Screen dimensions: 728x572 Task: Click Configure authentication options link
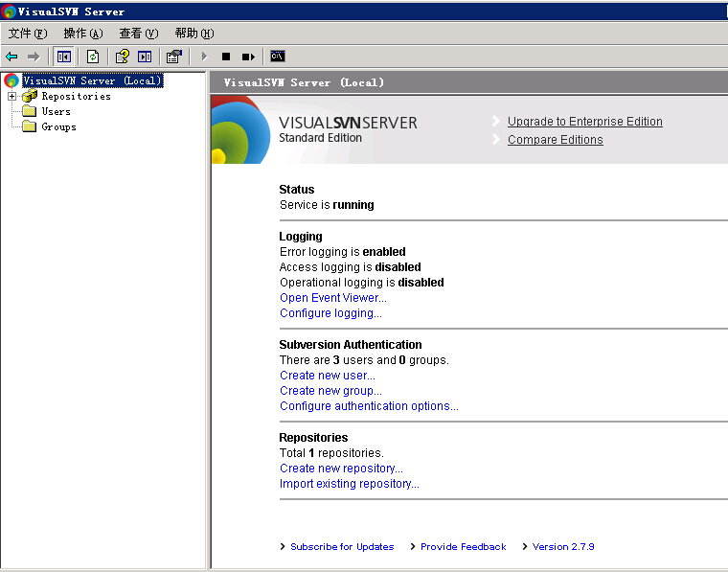pyautogui.click(x=369, y=406)
